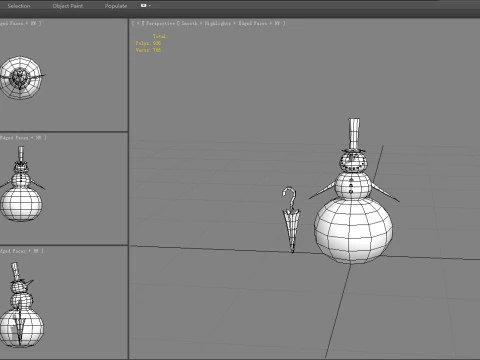Click the snowman seen from above in Top viewport
Image resolution: width=480 pixels, height=360 pixels.
point(21,77)
